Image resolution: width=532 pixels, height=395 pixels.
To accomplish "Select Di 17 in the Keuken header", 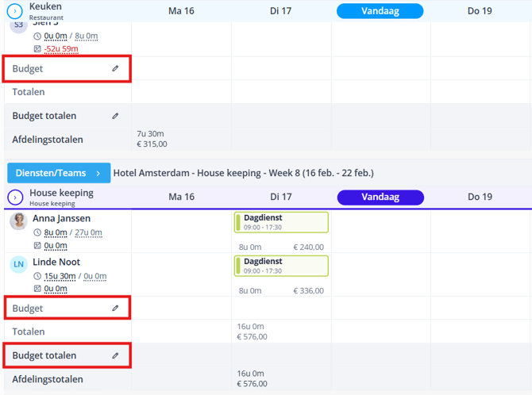I will coord(280,11).
